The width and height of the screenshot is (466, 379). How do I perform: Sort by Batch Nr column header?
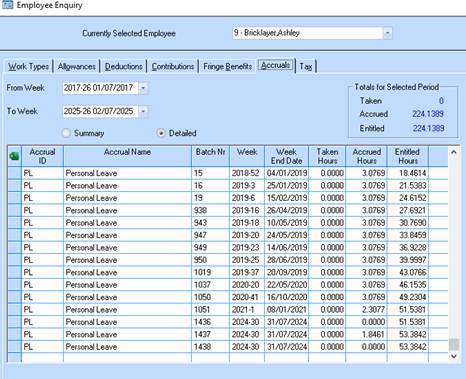210,156
